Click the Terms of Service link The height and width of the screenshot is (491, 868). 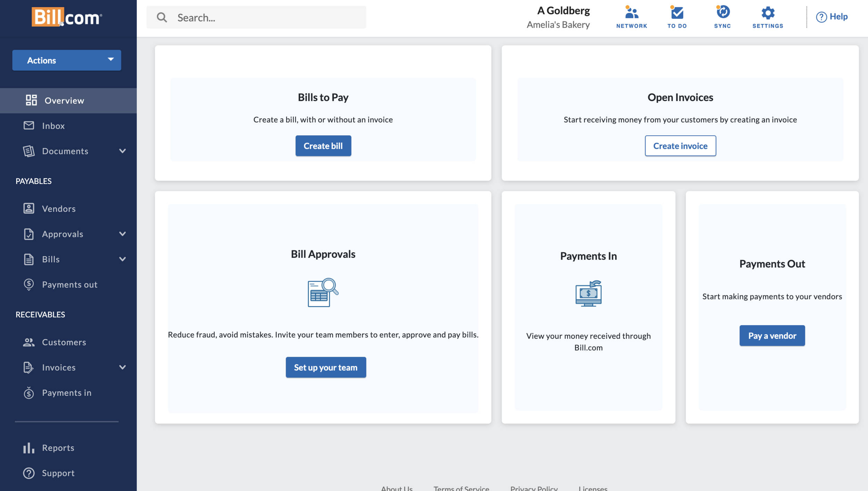[461, 488]
